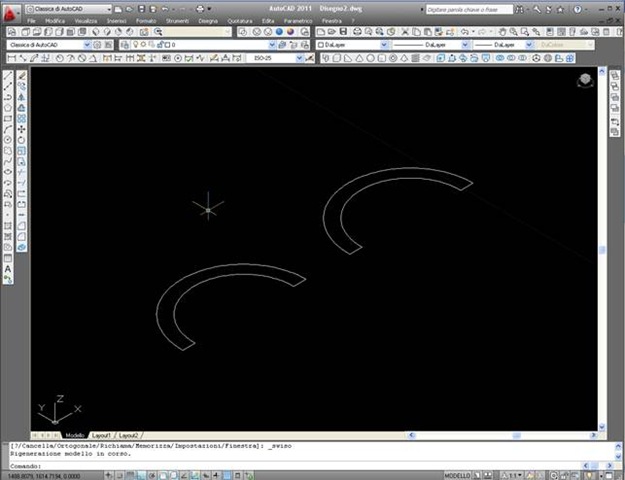Switch to the Layout1 tab
Viewport: 625px width, 480px height.
[101, 436]
